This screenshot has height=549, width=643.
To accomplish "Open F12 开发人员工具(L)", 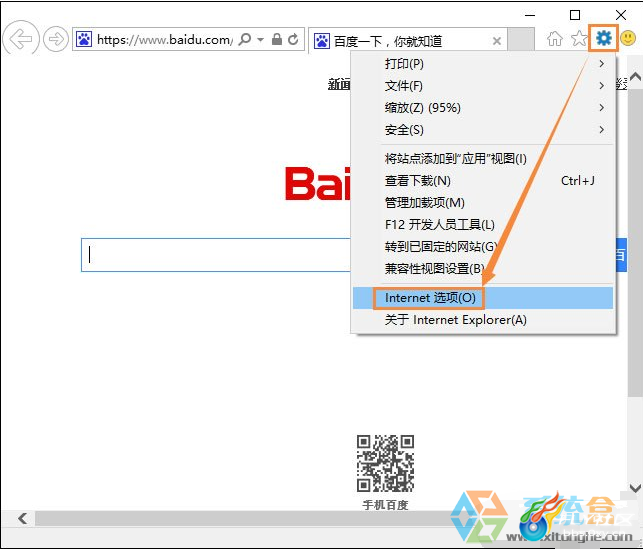I will click(x=483, y=225).
